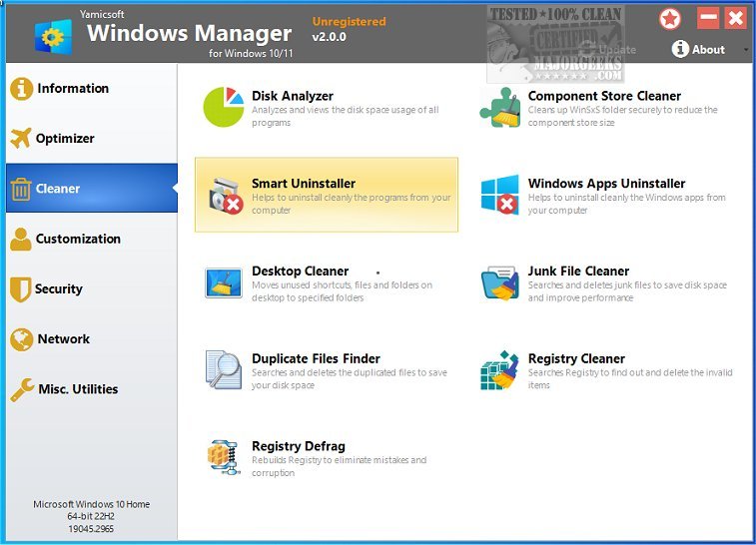The image size is (756, 545).
Task: Click the Smart Uninstaller description text
Action: point(351,204)
